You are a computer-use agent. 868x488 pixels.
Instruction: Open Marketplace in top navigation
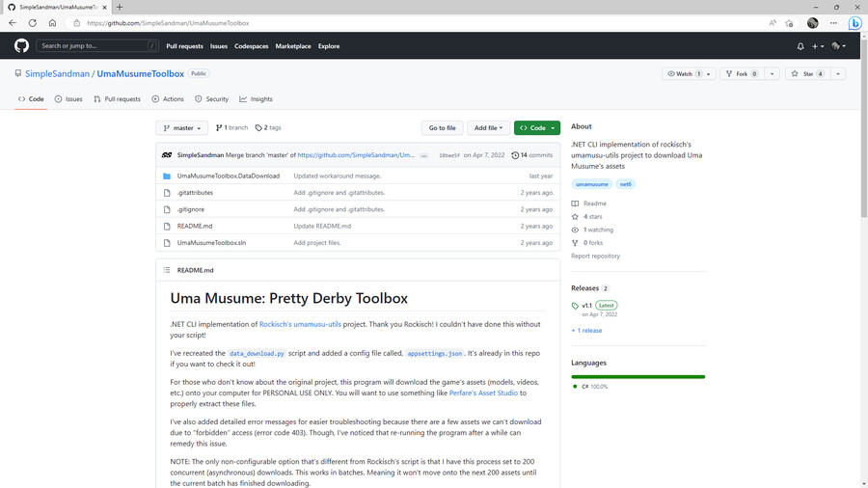click(x=293, y=46)
